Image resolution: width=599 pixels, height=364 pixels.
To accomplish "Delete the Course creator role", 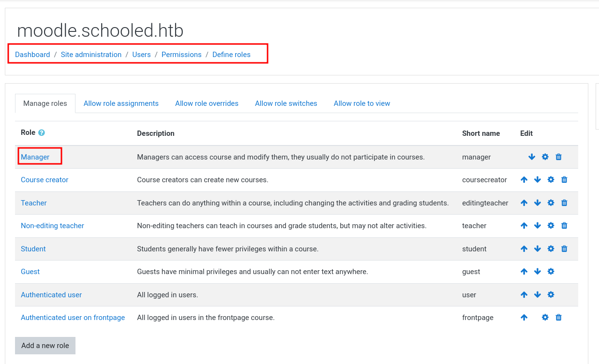I will coord(564,180).
